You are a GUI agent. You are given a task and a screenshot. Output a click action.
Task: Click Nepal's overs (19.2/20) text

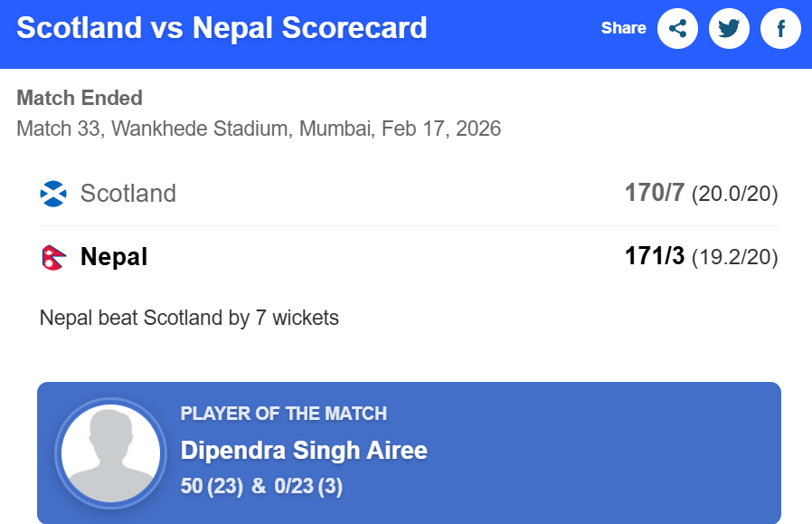point(734,258)
